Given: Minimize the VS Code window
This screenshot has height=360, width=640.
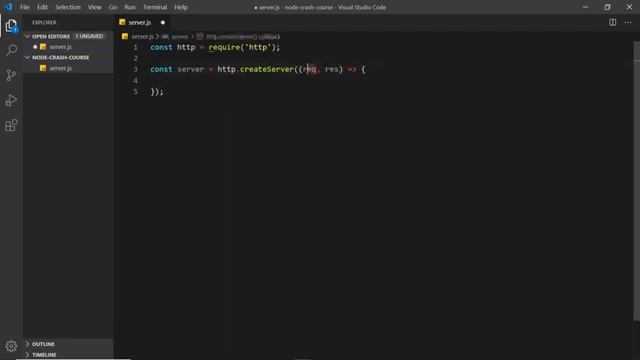Looking at the screenshot, I should tap(585, 7).
